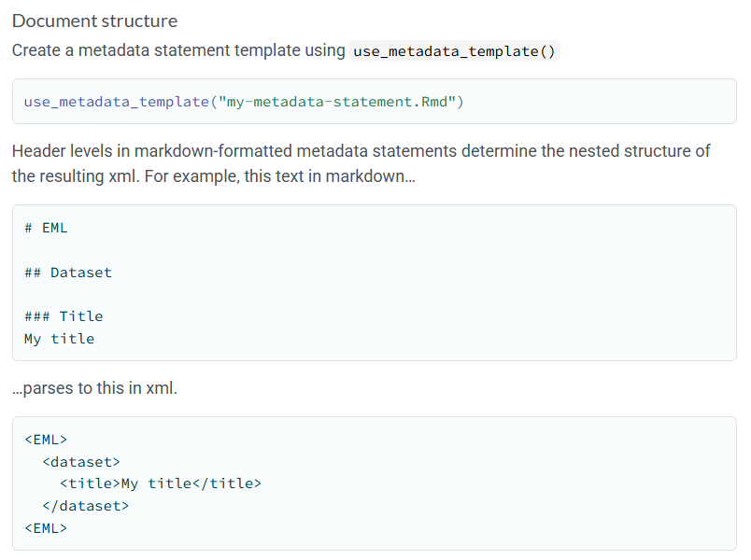Click the use_metadata_template function name in first code block
The width and height of the screenshot is (751, 560).
pyautogui.click(x=117, y=102)
